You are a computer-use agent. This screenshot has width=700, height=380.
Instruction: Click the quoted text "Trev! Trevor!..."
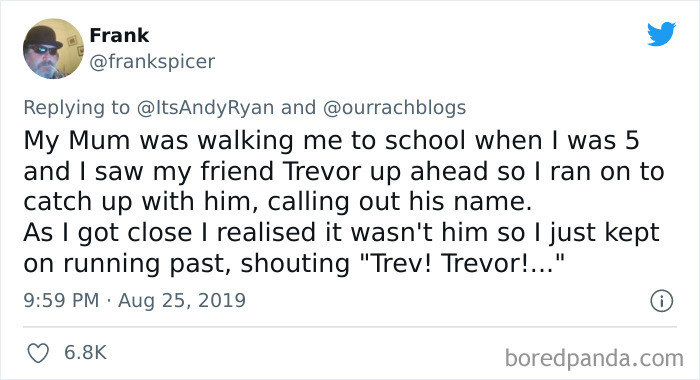point(462,263)
